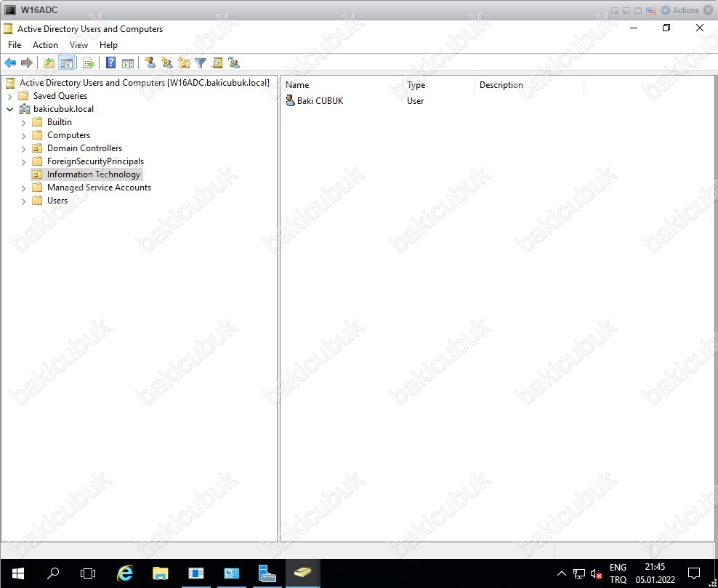Expand the Domain Controllers node

point(24,149)
